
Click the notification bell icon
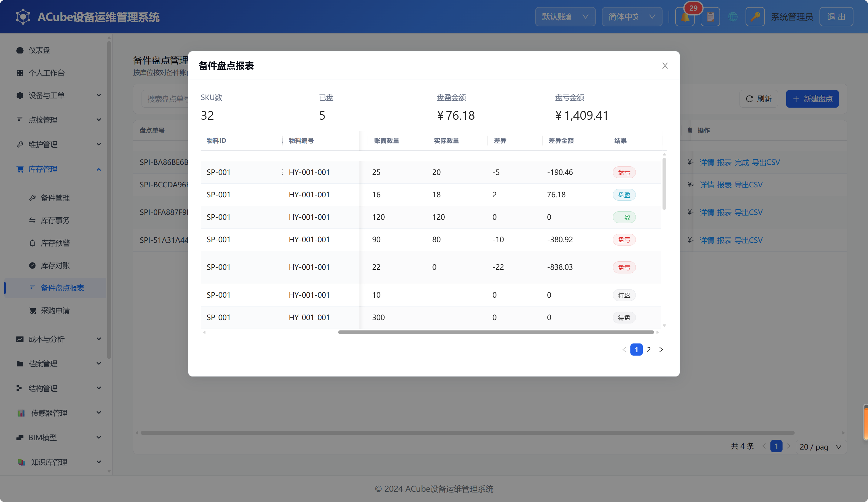685,17
